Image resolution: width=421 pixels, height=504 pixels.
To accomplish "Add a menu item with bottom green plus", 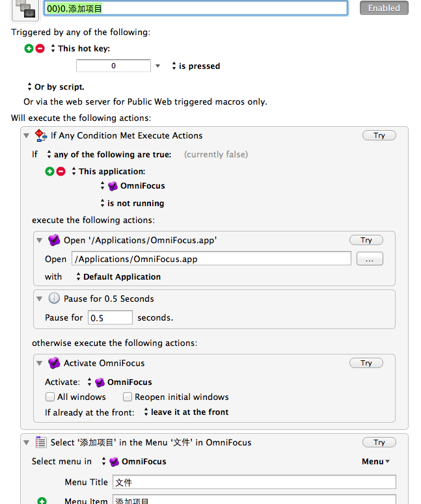I will (x=42, y=501).
